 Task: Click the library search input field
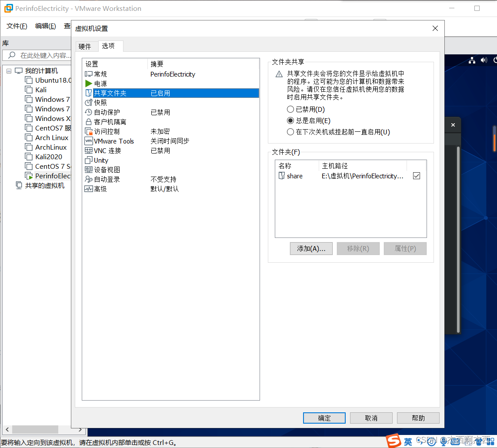(x=37, y=55)
